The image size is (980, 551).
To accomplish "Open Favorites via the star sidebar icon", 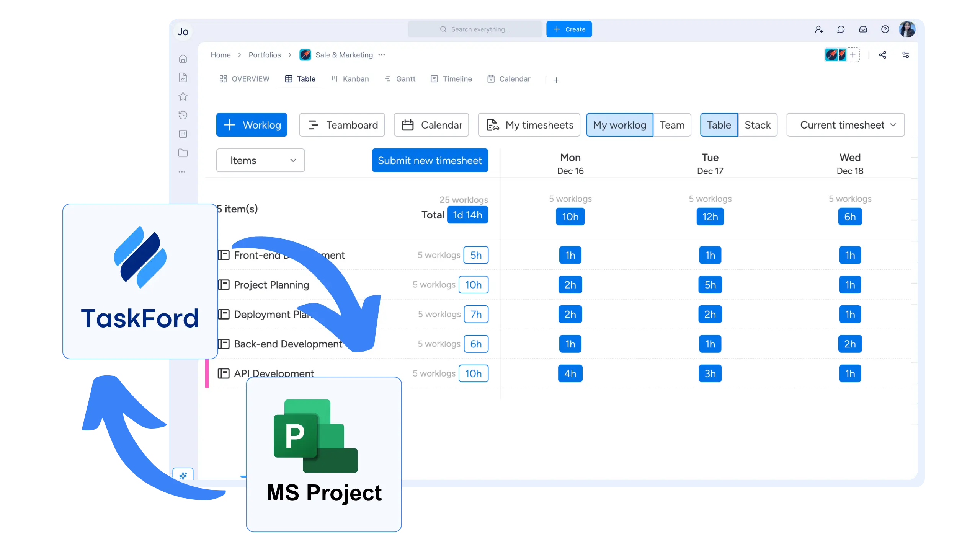I will pyautogui.click(x=183, y=96).
